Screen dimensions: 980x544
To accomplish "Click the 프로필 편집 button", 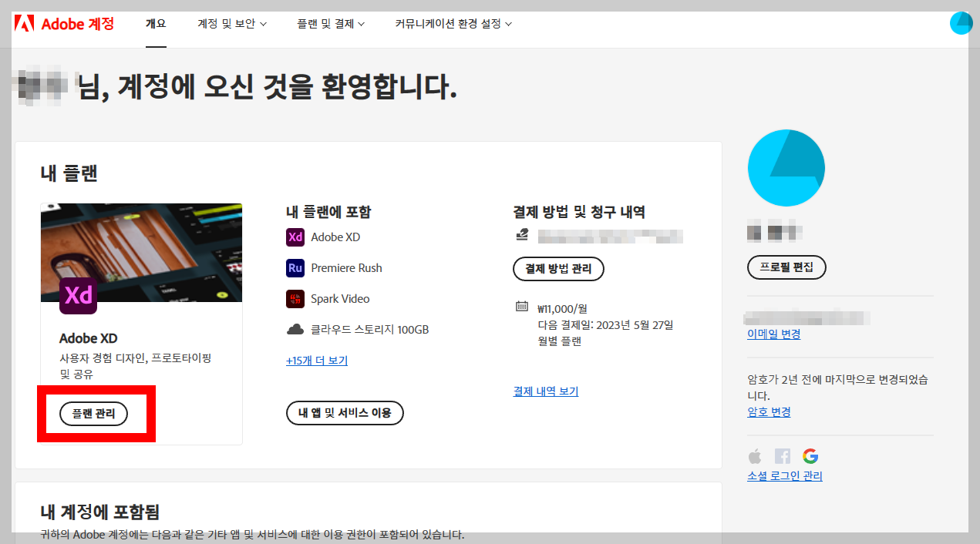I will (786, 267).
